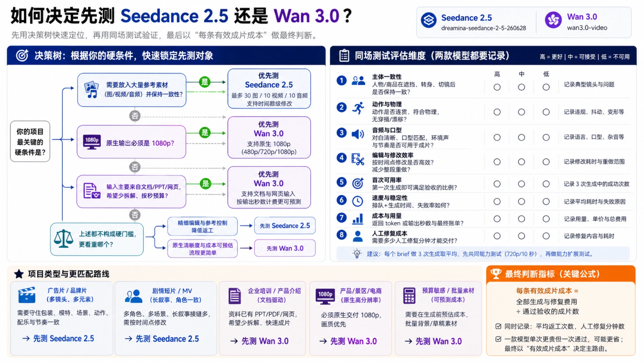Click the note 记录典型镜头与问题
Screen dimensions: 644x362
589,84
